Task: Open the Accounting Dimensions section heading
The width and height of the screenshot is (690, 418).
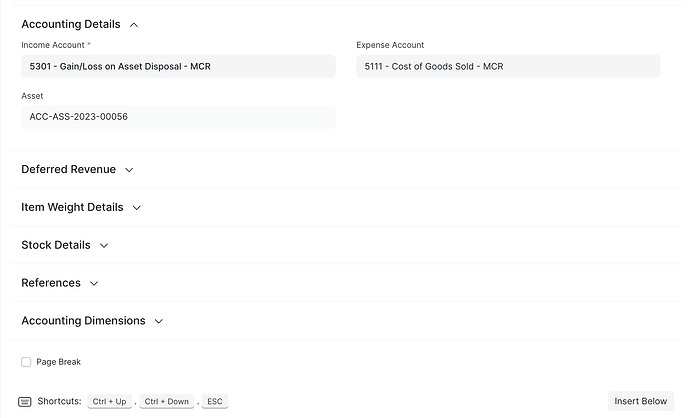Action: pyautogui.click(x=83, y=322)
